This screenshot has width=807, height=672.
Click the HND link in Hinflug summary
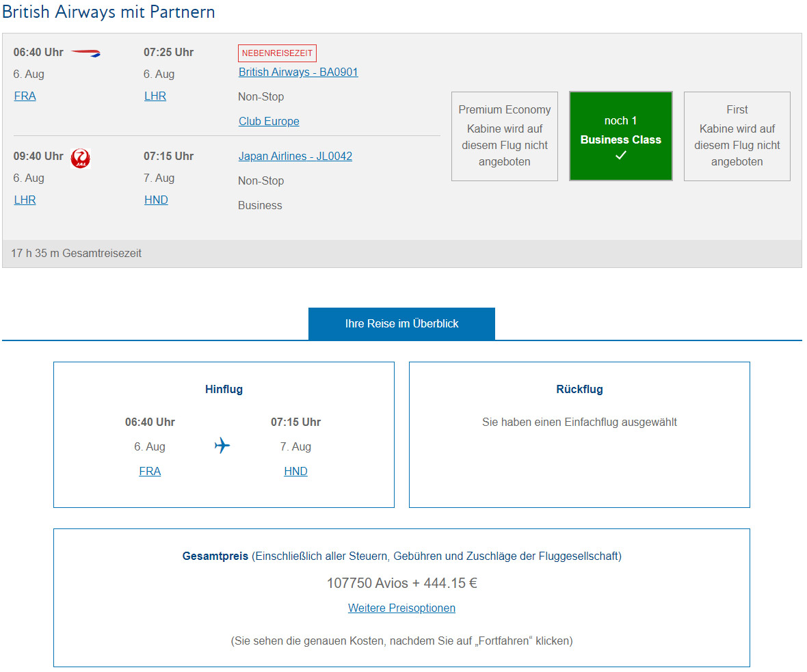tap(295, 471)
